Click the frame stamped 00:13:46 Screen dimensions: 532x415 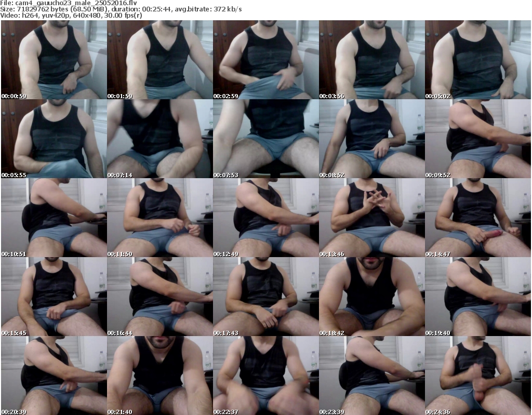pos(372,218)
